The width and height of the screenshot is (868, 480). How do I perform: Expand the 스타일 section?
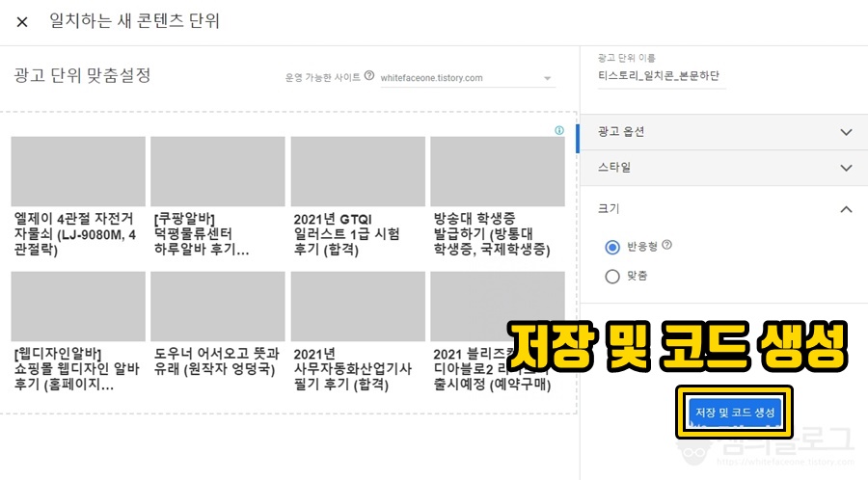[x=724, y=168]
